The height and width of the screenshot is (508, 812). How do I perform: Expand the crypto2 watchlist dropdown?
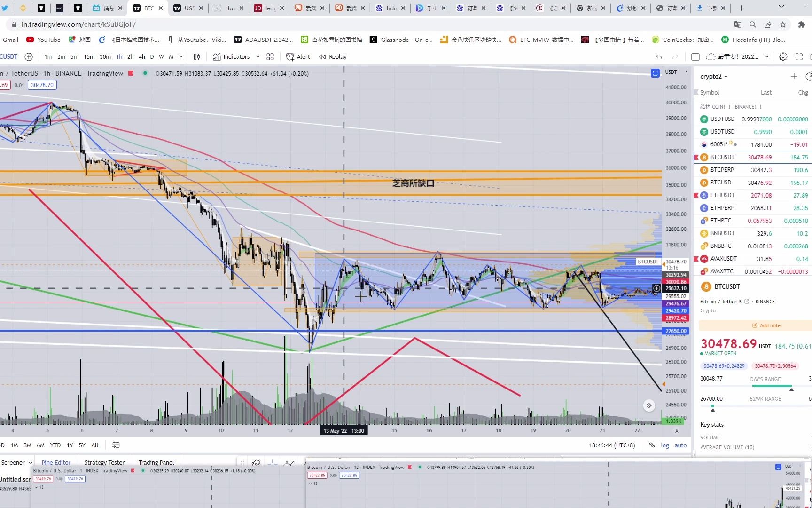click(x=714, y=76)
